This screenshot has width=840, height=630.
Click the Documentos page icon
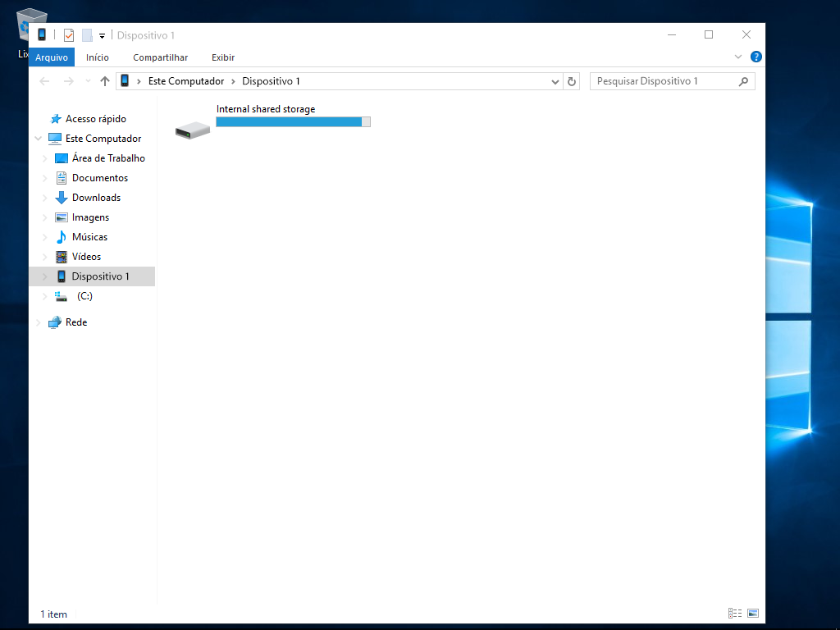[62, 178]
